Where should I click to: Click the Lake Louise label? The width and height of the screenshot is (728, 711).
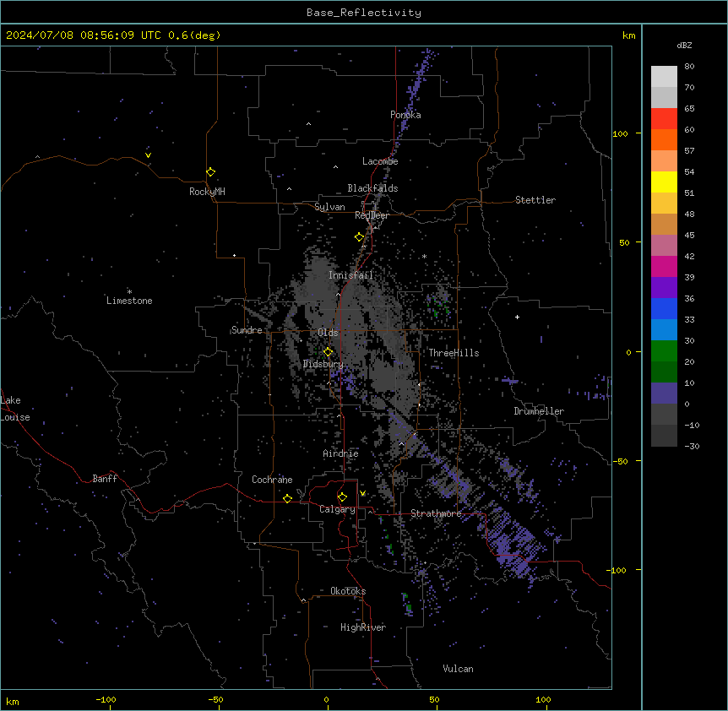pyautogui.click(x=15, y=409)
